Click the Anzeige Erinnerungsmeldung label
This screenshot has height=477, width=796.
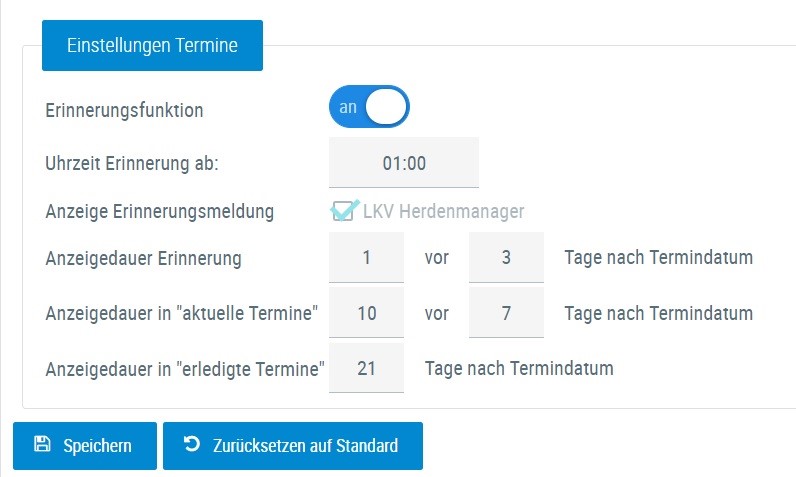tap(160, 212)
